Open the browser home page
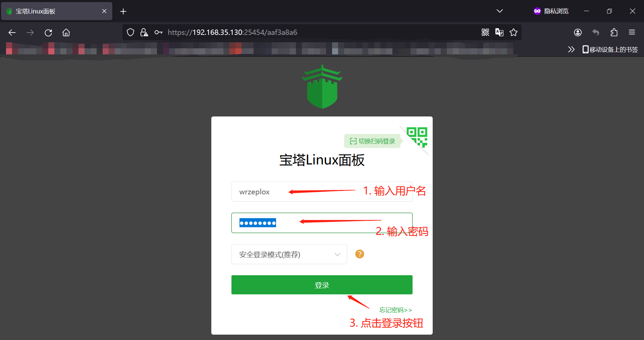The width and height of the screenshot is (644, 340). pyautogui.click(x=66, y=33)
